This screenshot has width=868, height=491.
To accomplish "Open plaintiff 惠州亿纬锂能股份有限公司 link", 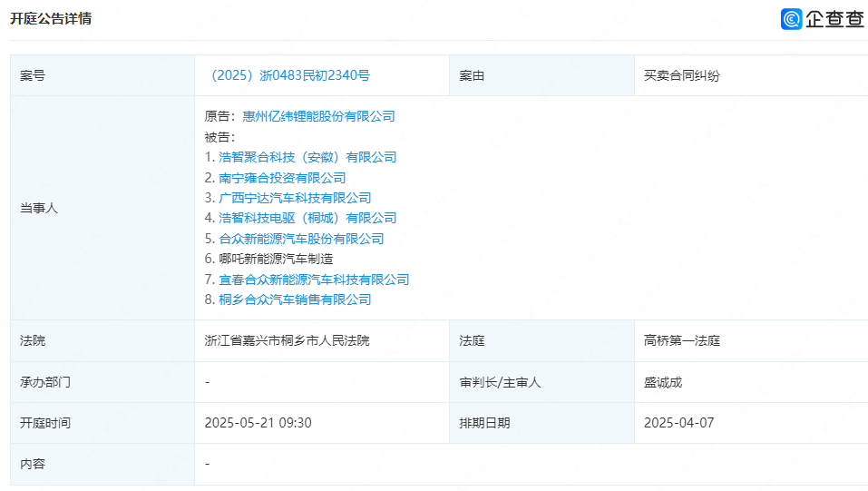I will pos(319,116).
